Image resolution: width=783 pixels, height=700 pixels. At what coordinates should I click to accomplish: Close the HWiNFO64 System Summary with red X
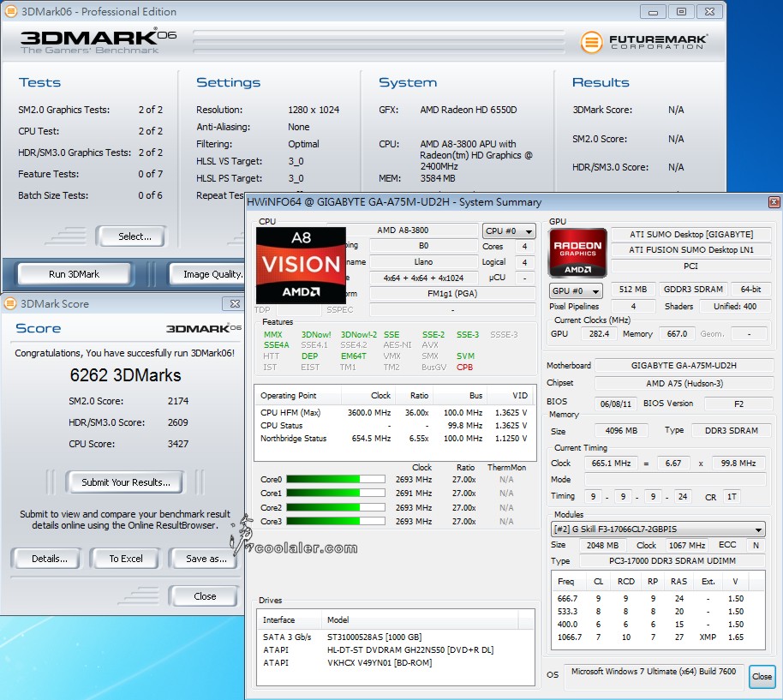click(x=774, y=201)
